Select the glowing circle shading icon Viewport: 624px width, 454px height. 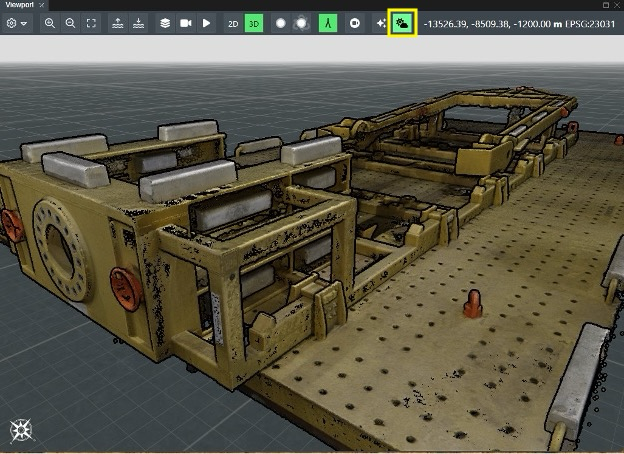(x=300, y=22)
